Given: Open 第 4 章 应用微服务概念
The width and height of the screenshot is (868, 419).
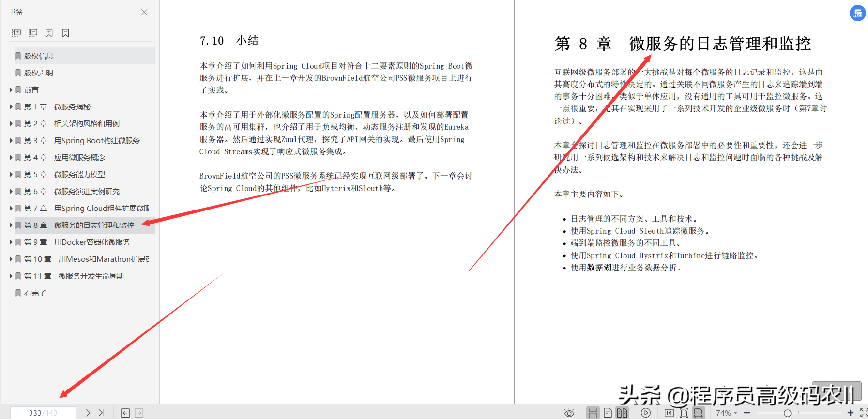Looking at the screenshot, I should click(64, 157).
